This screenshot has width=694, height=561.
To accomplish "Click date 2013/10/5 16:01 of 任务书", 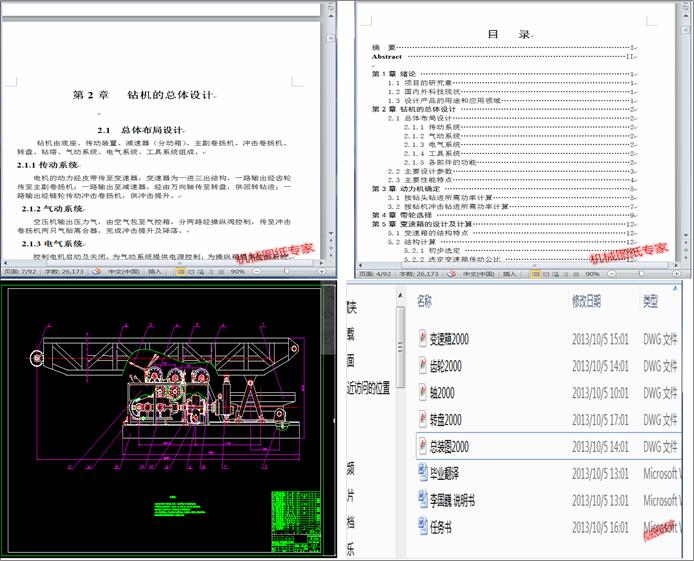I will coord(600,527).
